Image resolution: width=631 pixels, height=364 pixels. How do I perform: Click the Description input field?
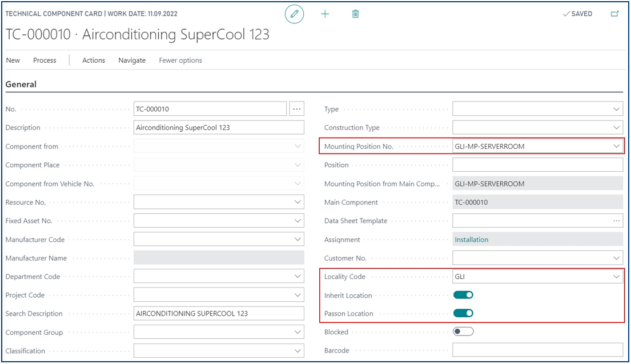click(219, 127)
